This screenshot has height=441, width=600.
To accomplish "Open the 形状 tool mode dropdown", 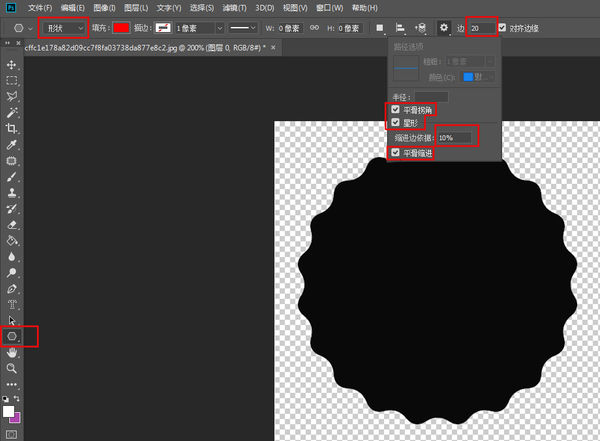I will (64, 28).
